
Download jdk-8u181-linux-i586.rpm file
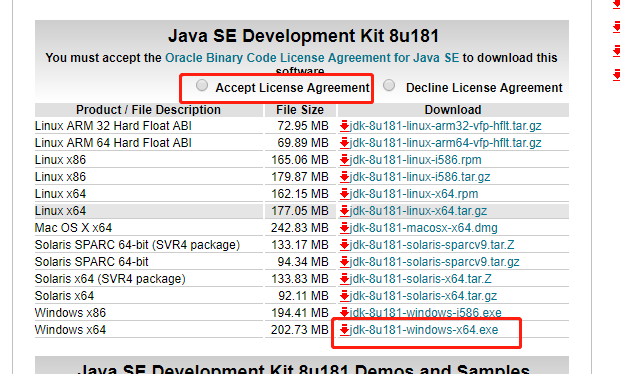pos(416,160)
